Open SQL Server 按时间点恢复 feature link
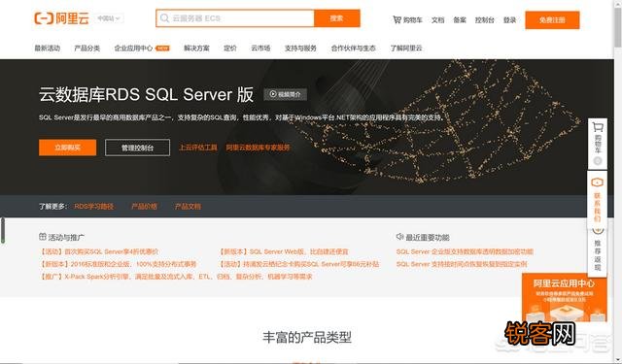 point(462,264)
